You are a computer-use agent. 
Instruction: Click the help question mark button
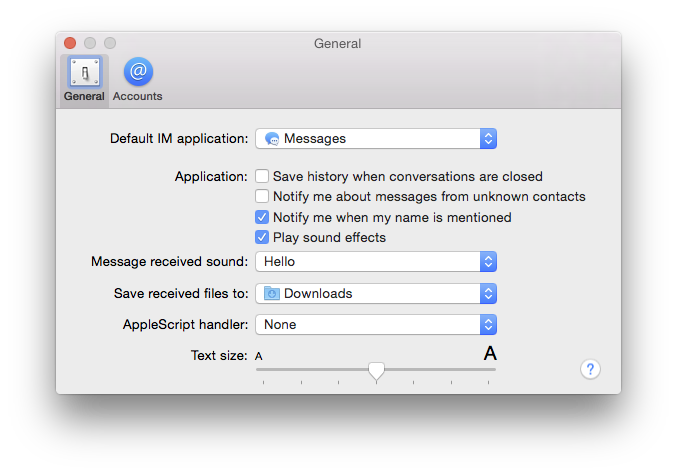click(x=590, y=369)
